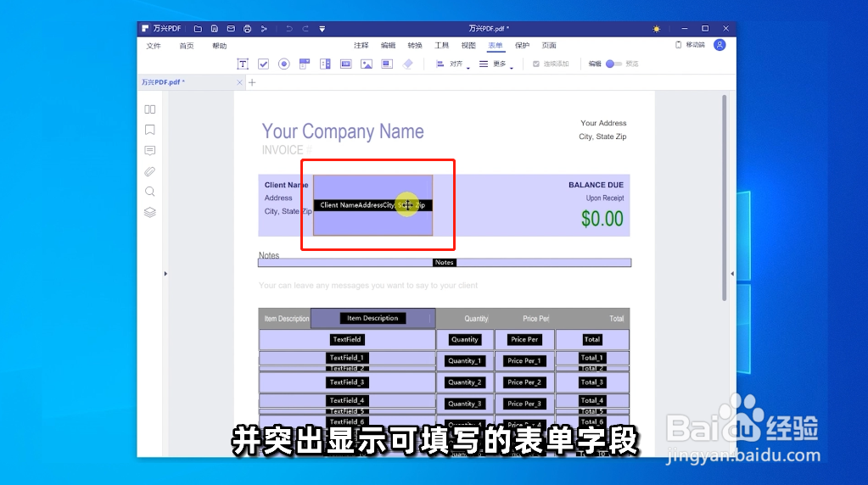Click the redo arrow icon
Viewport: 868px width, 485px height.
pos(305,29)
